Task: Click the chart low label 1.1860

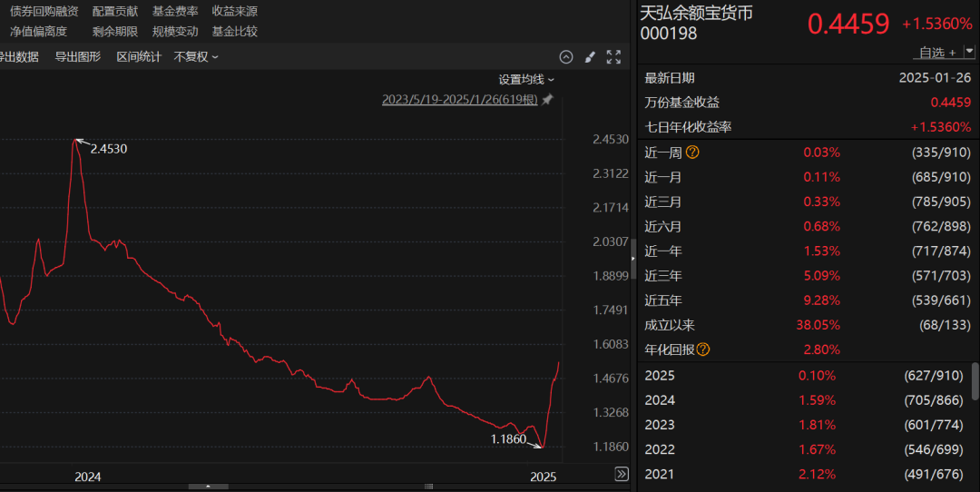Action: click(509, 438)
